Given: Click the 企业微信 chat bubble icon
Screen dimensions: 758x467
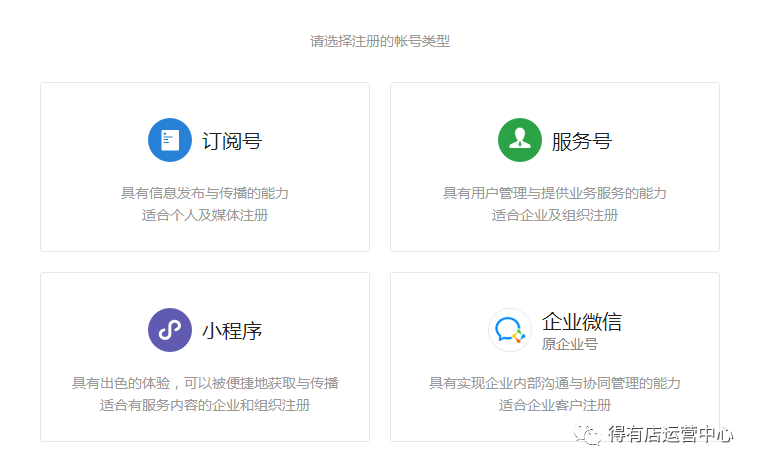Looking at the screenshot, I should [x=510, y=330].
